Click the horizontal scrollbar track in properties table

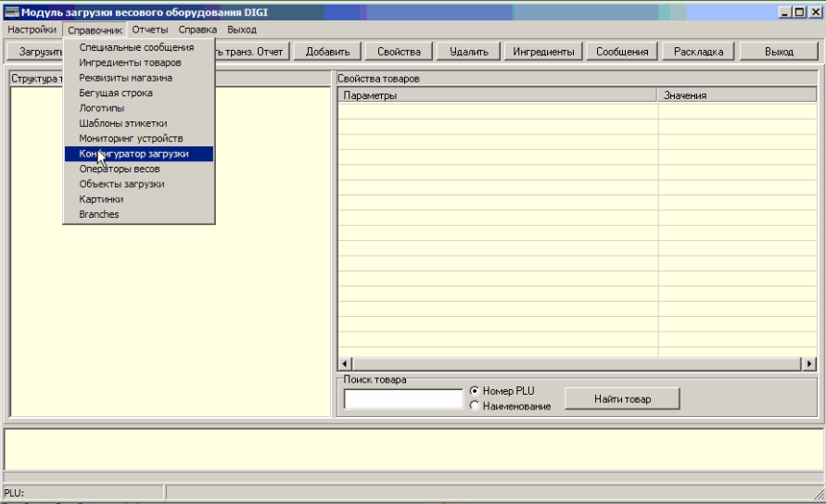tap(577, 363)
